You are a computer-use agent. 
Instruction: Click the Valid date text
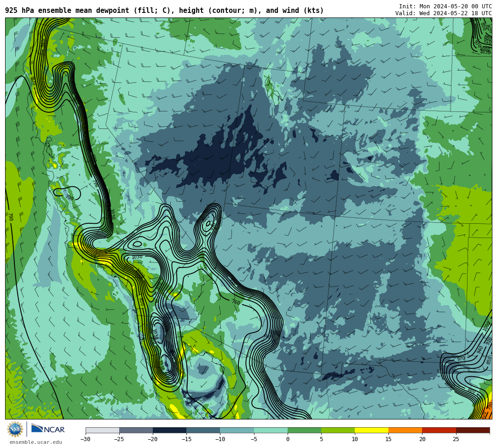point(444,13)
